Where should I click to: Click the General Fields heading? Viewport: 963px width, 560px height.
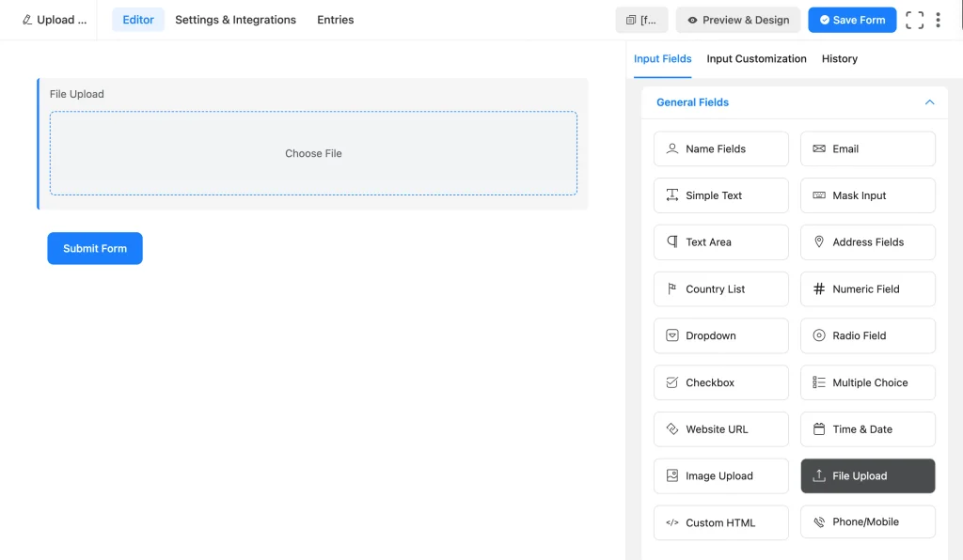pos(692,102)
